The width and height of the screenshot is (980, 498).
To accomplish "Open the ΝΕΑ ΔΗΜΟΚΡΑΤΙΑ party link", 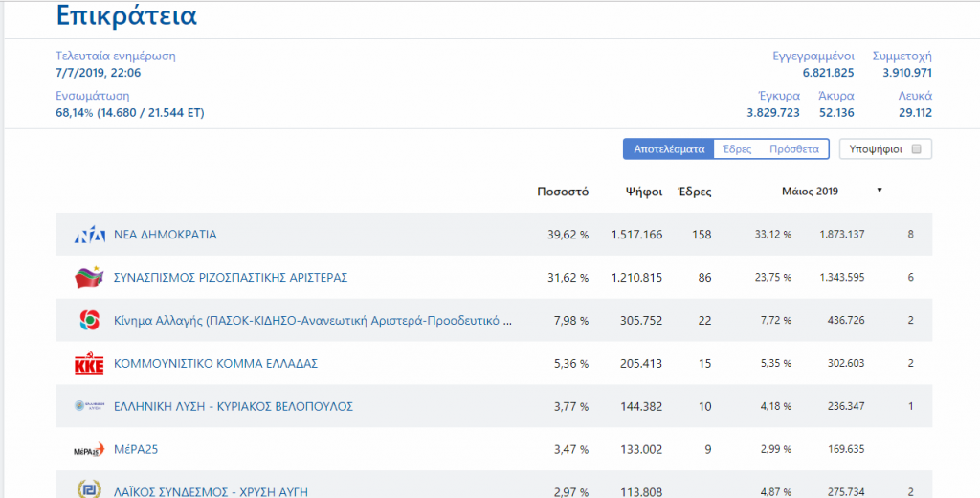I will point(166,235).
